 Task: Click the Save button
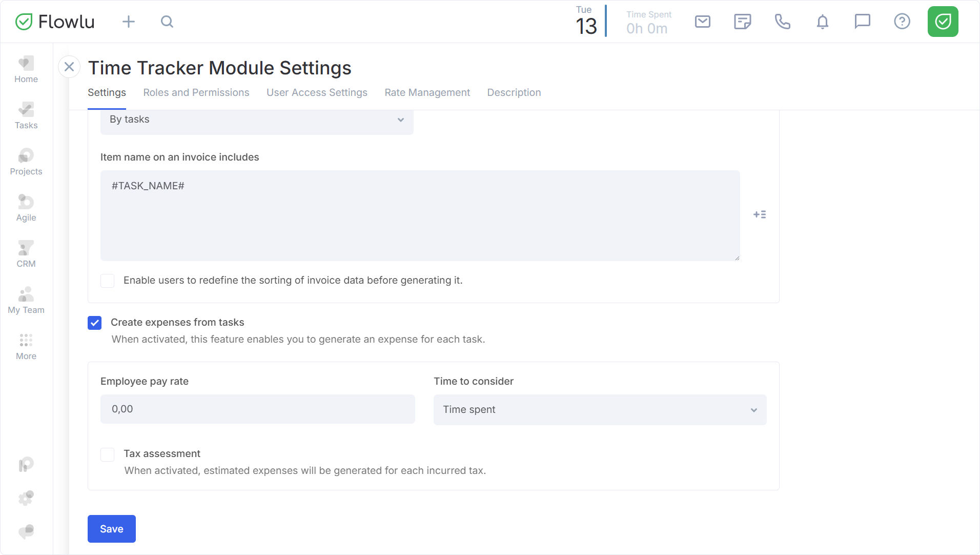(x=112, y=529)
